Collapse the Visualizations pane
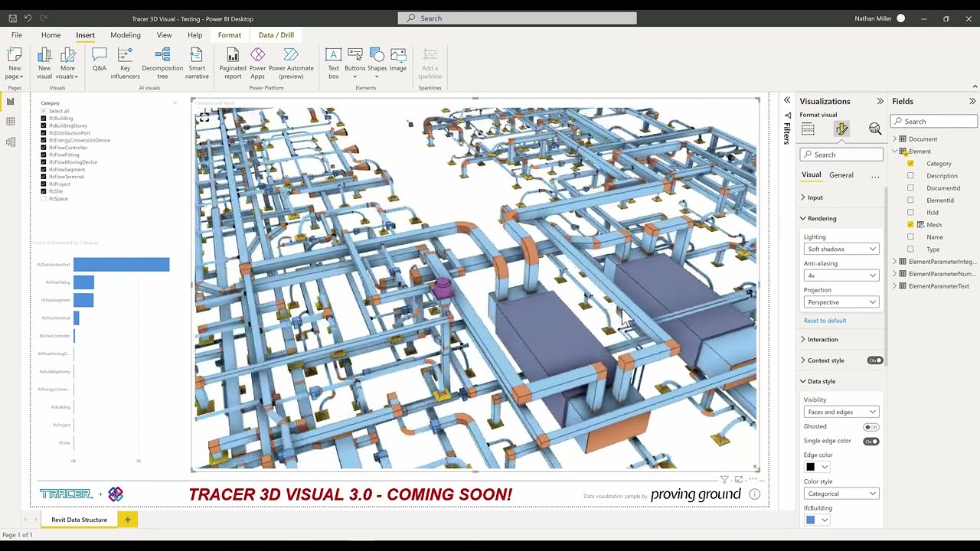 click(x=880, y=101)
